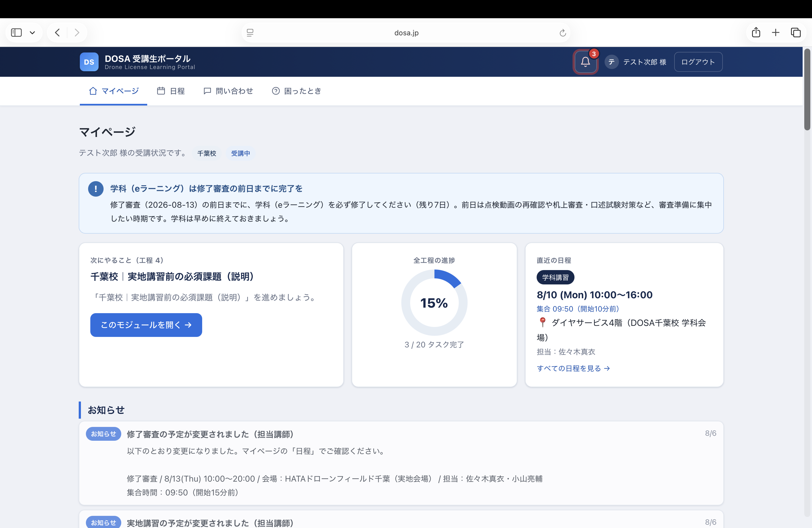Click the このモジュールを開く button
Viewport: 812px width, 528px height.
point(146,325)
